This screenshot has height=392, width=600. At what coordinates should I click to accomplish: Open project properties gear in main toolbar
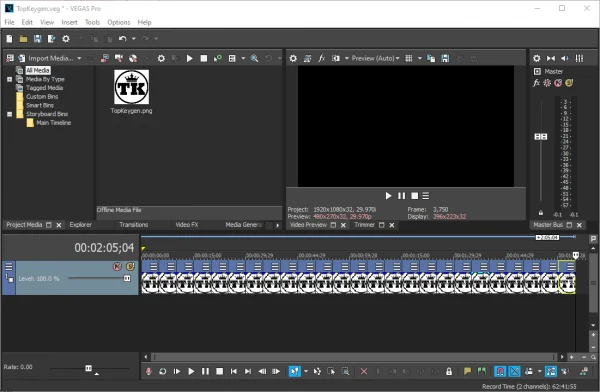(x=66, y=39)
